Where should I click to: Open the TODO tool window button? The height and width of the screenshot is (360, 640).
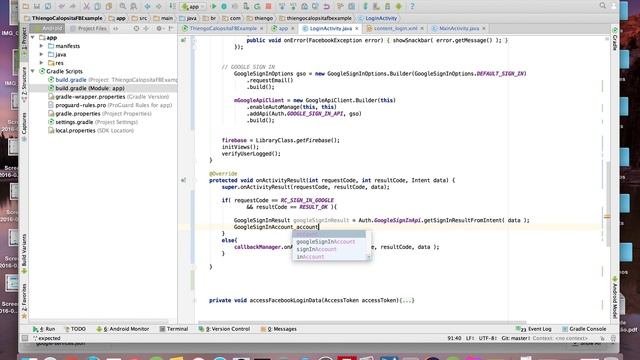(x=75, y=329)
